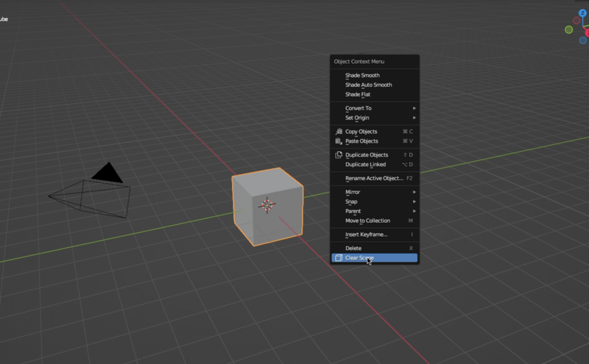Choose Paste Objects entry
The height and width of the screenshot is (364, 589).
(x=374, y=141)
